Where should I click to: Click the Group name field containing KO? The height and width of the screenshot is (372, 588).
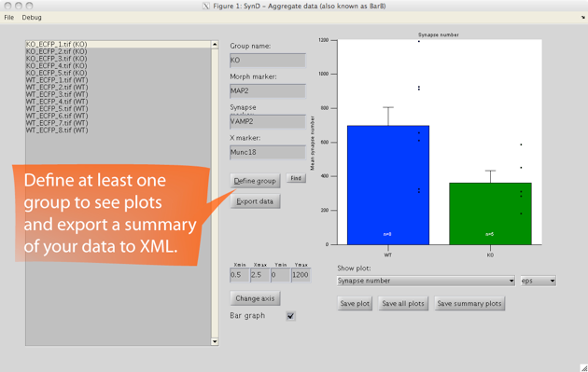click(268, 61)
